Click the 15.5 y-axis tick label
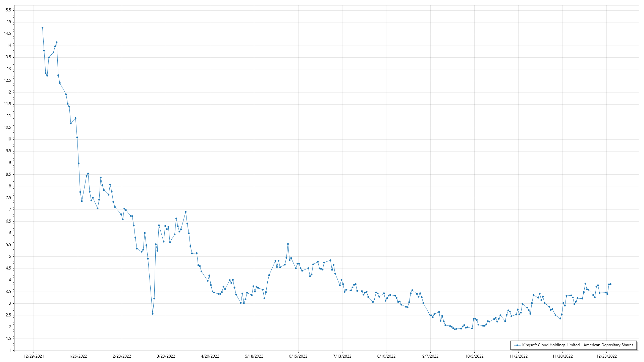Screen dimensions: 644x362 7,10
